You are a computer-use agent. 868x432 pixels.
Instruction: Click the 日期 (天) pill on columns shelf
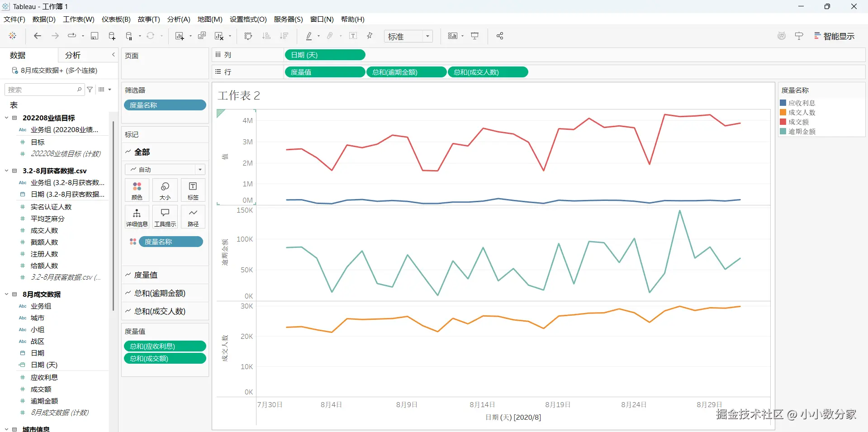(x=325, y=55)
